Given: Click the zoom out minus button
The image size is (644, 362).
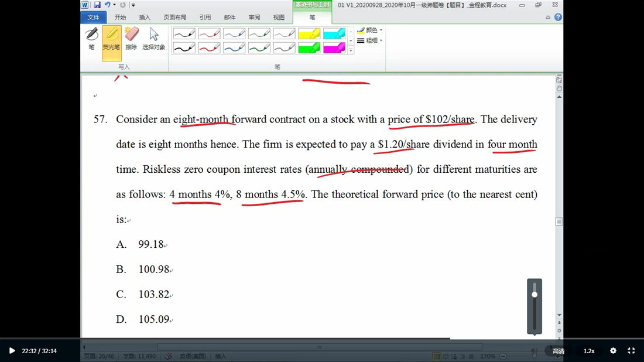Looking at the screenshot, I should point(503,356).
